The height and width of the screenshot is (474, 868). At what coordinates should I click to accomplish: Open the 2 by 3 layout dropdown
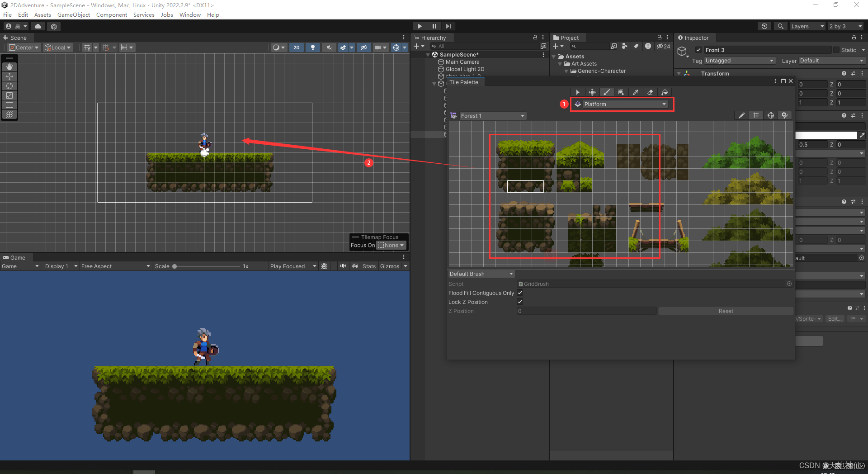845,26
